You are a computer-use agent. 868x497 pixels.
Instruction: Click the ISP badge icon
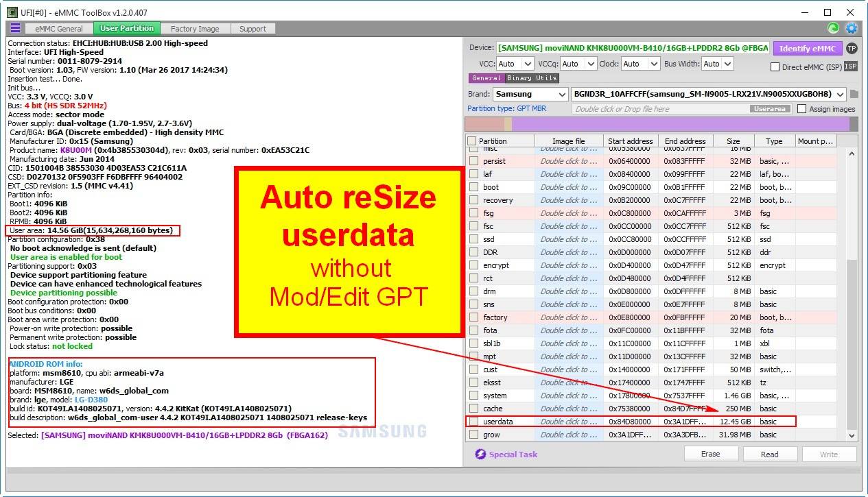(x=851, y=66)
